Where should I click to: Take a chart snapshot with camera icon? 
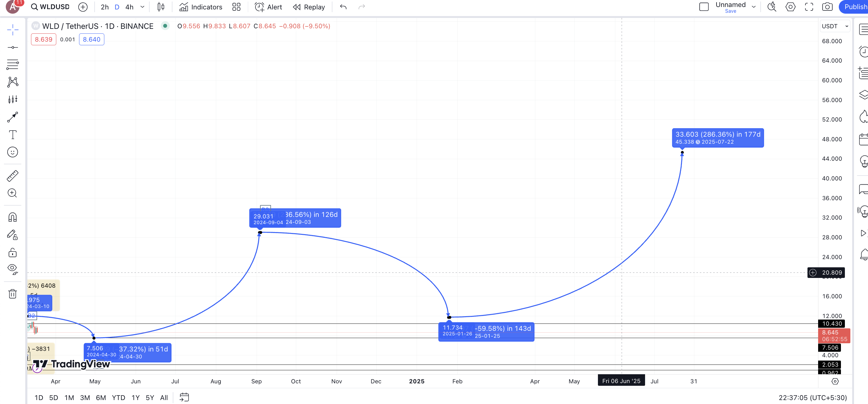tap(827, 7)
